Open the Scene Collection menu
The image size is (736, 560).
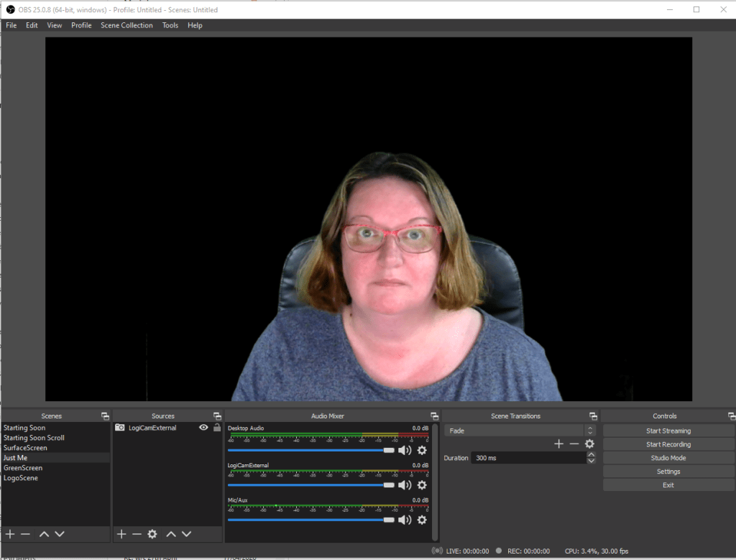coord(126,25)
